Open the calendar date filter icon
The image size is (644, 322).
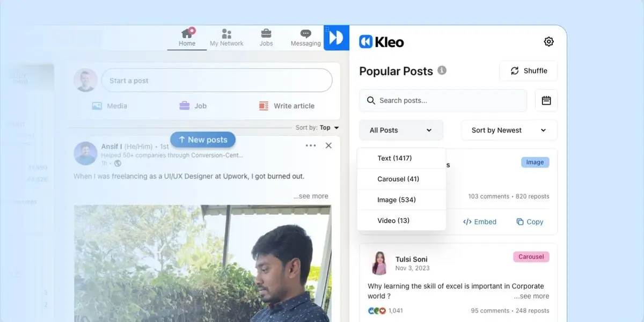(546, 100)
